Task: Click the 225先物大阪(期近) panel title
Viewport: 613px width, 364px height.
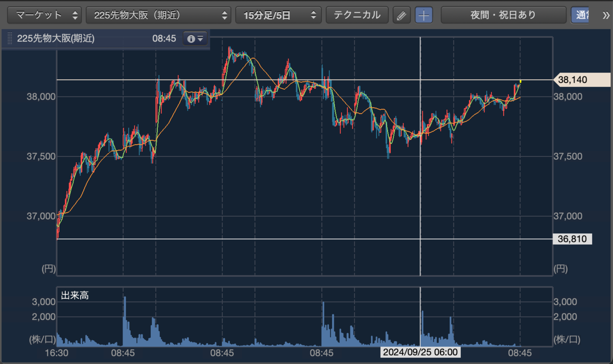Action: [56, 38]
